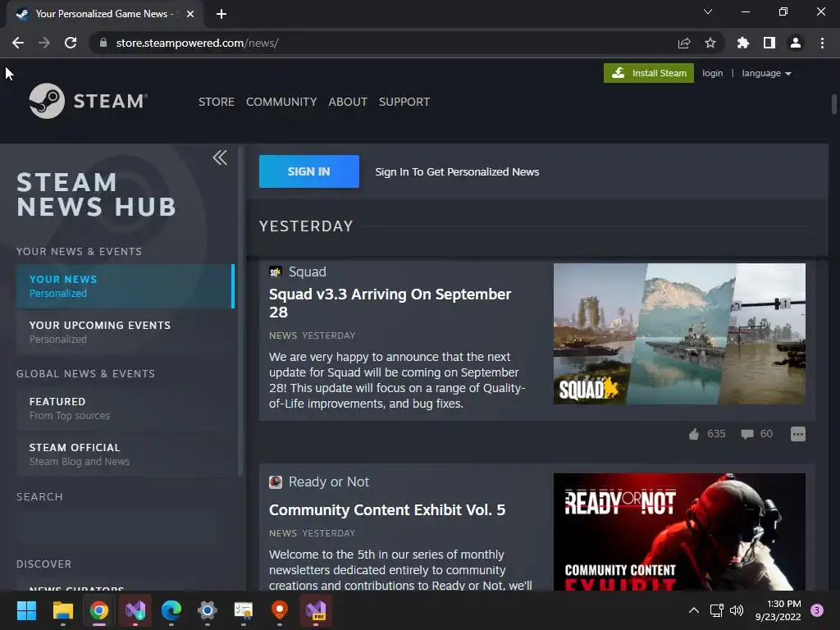Click the Sign In To Get Personalized News text
The width and height of the screenshot is (840, 630).
(457, 172)
